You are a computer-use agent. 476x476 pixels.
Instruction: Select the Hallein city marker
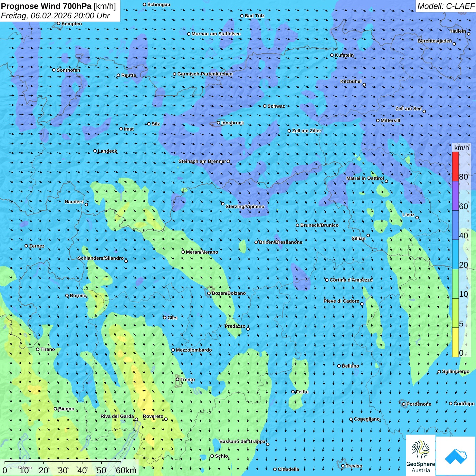(x=469, y=34)
